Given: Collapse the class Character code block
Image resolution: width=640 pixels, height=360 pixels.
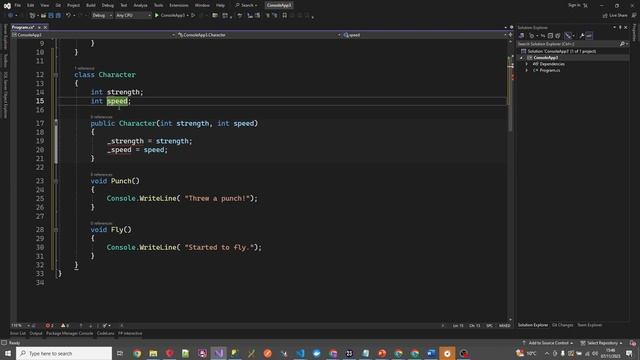Looking at the screenshot, I should click(56, 75).
